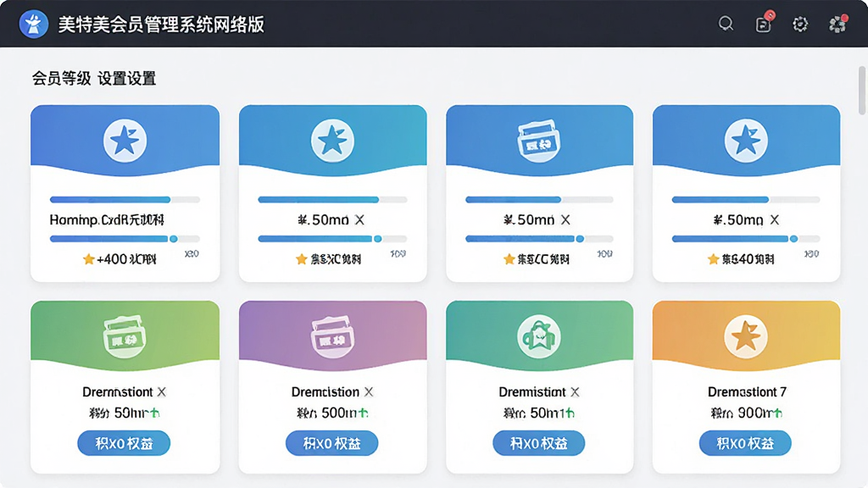Click the gold star beside +400
The image size is (868, 488).
pos(88,259)
